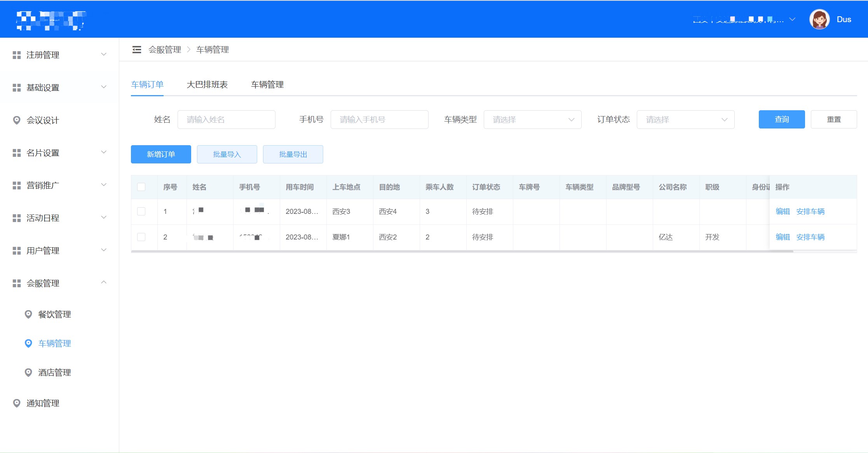Switch to 车辆管理 tab

tap(267, 85)
